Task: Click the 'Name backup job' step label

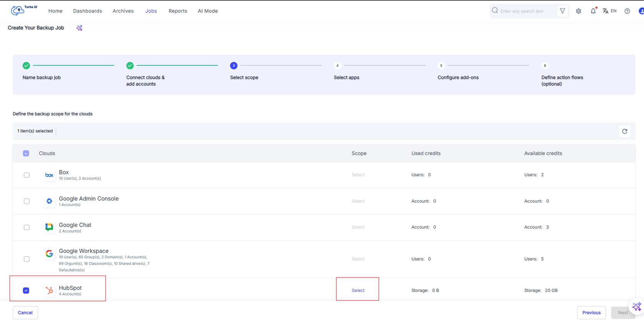Action: [42, 78]
